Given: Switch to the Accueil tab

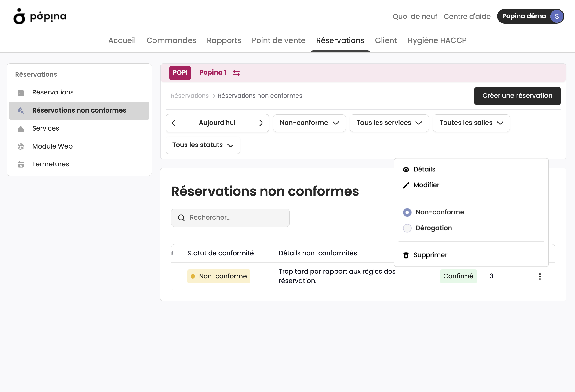Looking at the screenshot, I should 122,40.
